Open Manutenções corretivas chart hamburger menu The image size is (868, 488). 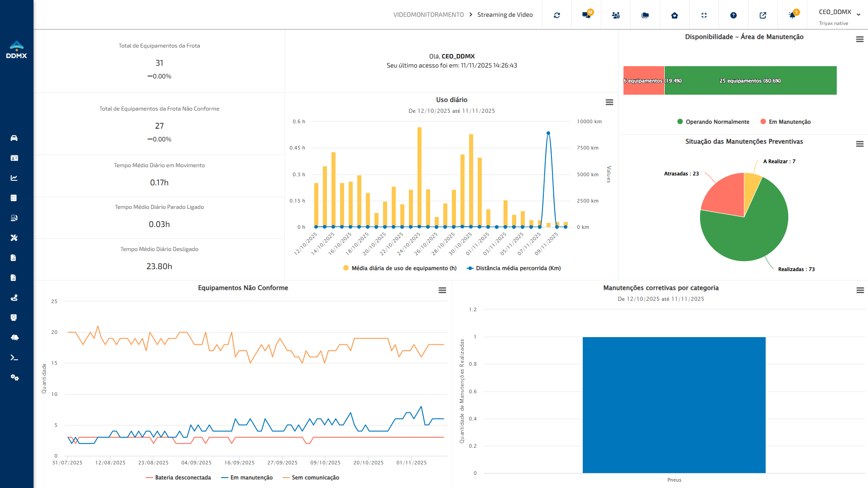860,290
